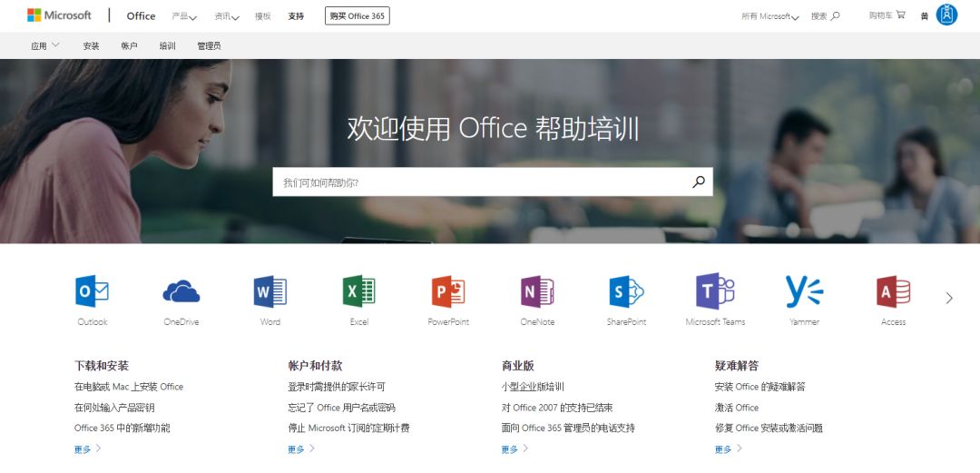Click 更多 under 下载和安装
Viewport: 980px width, 473px height.
(87, 448)
